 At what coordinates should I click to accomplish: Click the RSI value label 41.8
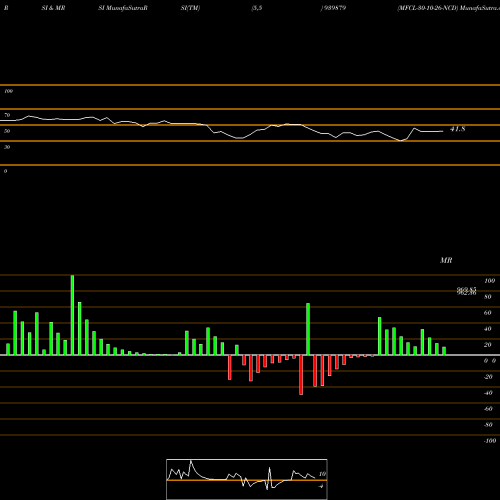pos(457,129)
